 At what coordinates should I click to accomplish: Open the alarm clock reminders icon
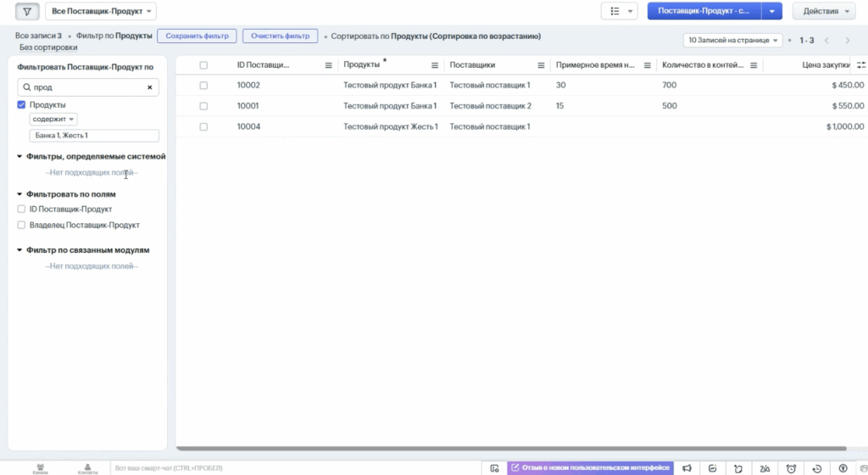tap(791, 468)
